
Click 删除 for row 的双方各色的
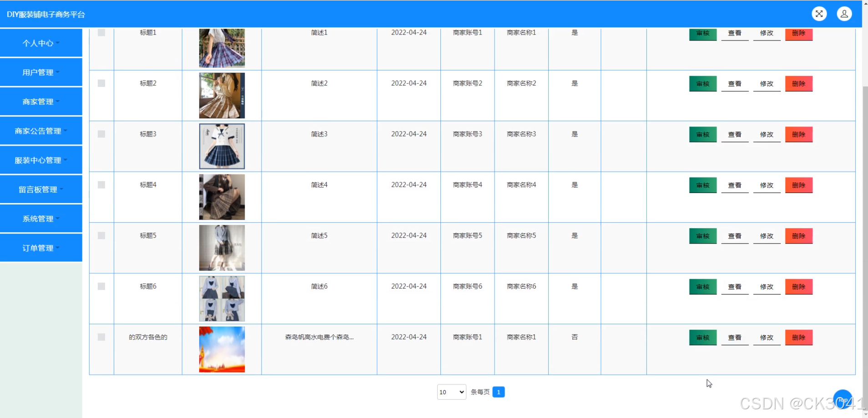799,337
